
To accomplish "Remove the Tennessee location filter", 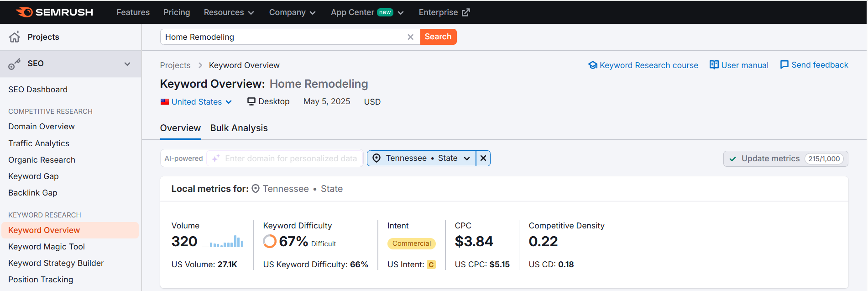I will (483, 158).
